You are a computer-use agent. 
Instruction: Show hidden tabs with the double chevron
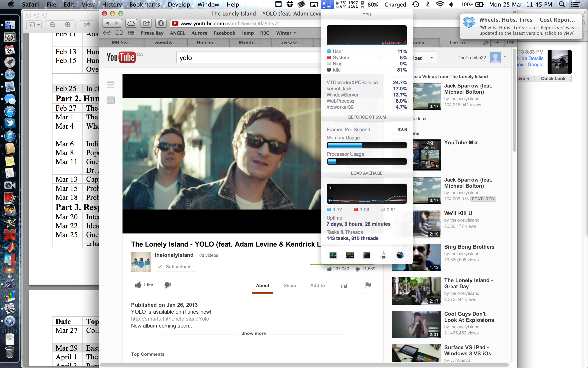tap(486, 43)
